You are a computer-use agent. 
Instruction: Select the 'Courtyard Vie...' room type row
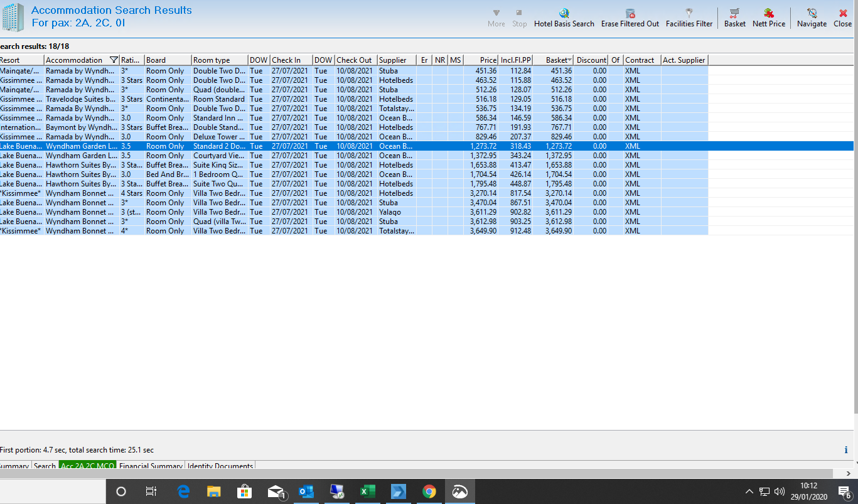(354, 156)
